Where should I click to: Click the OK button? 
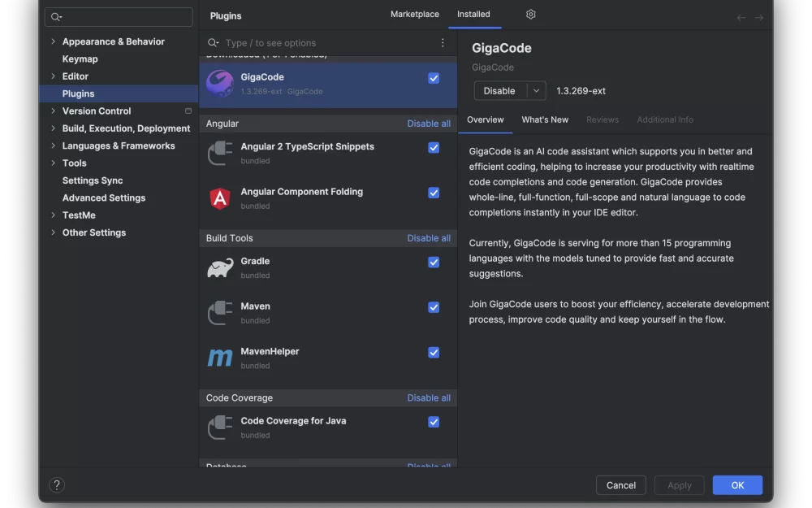coord(737,485)
